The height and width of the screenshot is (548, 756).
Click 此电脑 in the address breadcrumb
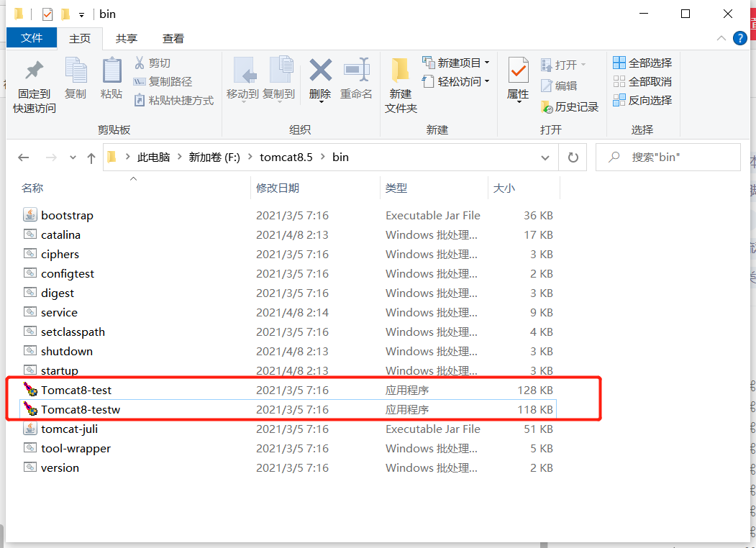(153, 157)
